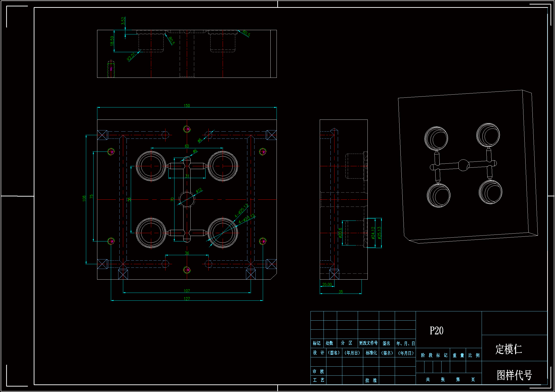Select the lower-right cavity circle in plan view
Viewport: 555px width, 392px height.
(222, 233)
